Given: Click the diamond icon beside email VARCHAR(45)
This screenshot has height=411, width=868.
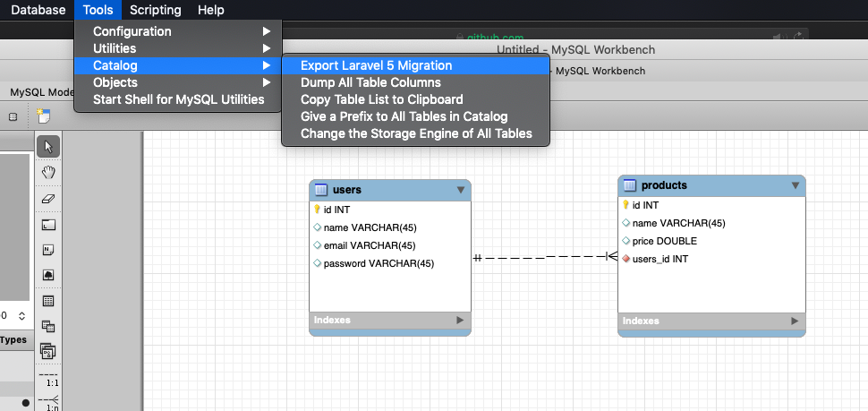Looking at the screenshot, I should coord(317,245).
